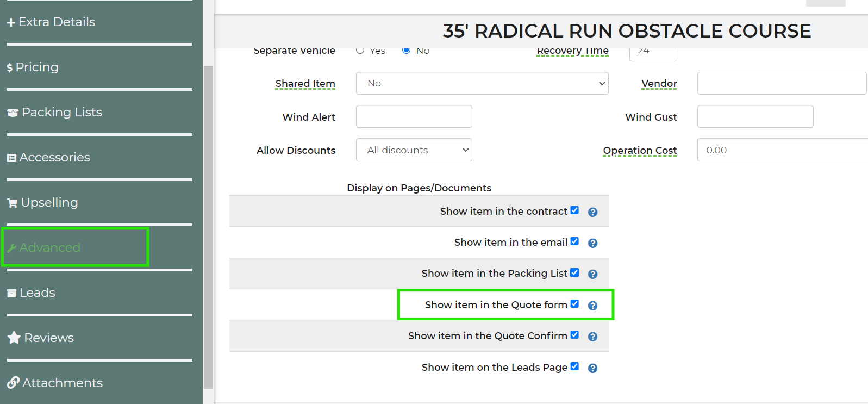
Task: Click the Operation Cost field showing 0.00
Action: tap(783, 150)
